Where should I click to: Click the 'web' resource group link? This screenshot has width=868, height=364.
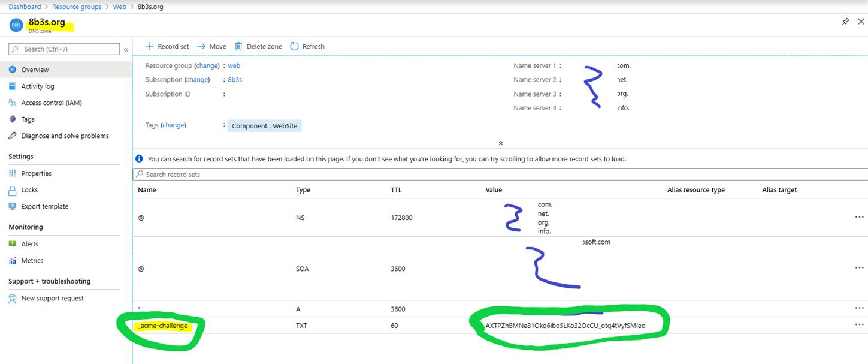pyautogui.click(x=234, y=65)
